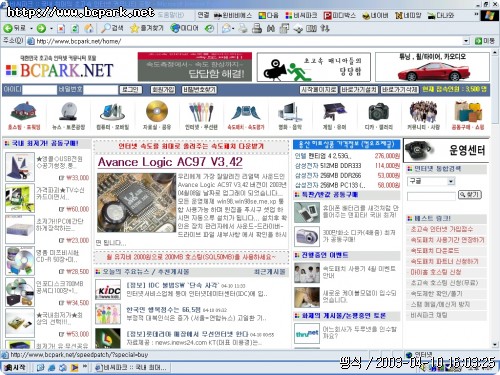Click the Mail envelope toolbar icon
The image size is (500, 375).
pos(226,29)
